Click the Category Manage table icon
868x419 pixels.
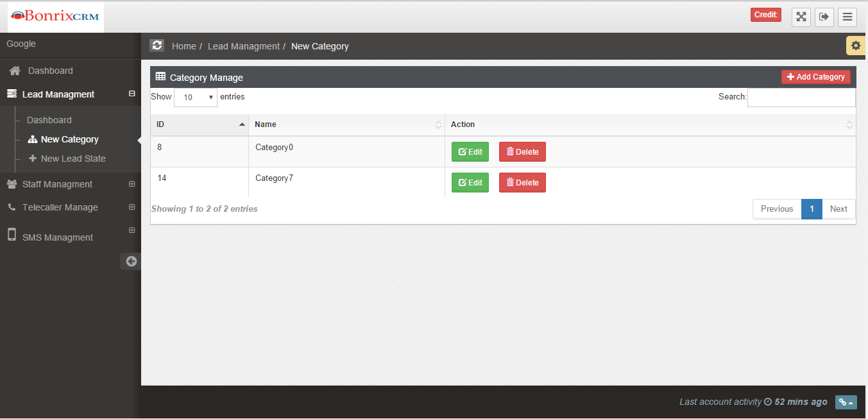(160, 76)
